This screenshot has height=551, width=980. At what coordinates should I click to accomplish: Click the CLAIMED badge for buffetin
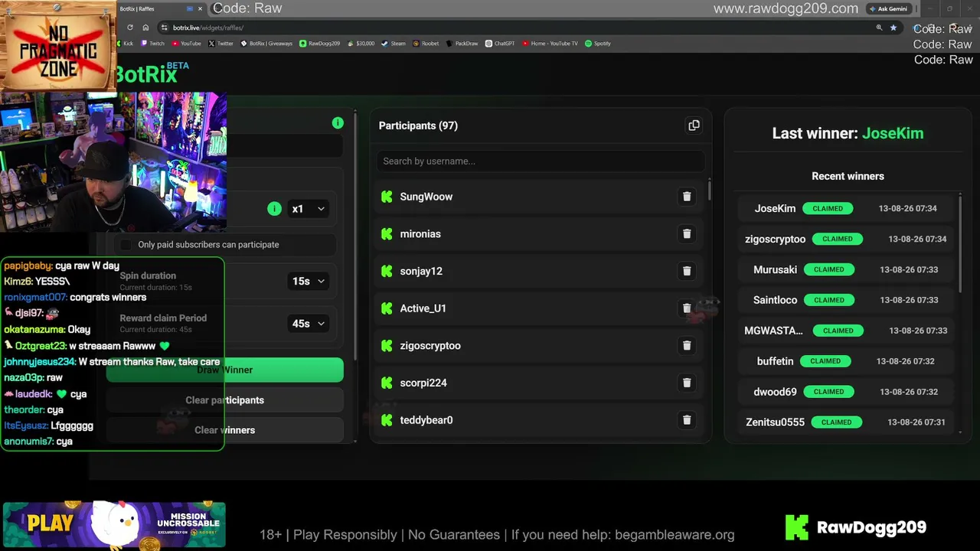click(825, 361)
